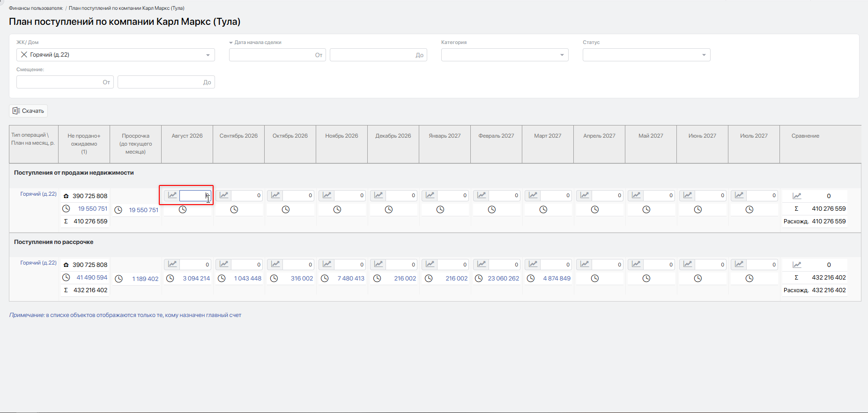This screenshot has height=413, width=868.
Task: Focus the Смещение От field
Action: (65, 82)
